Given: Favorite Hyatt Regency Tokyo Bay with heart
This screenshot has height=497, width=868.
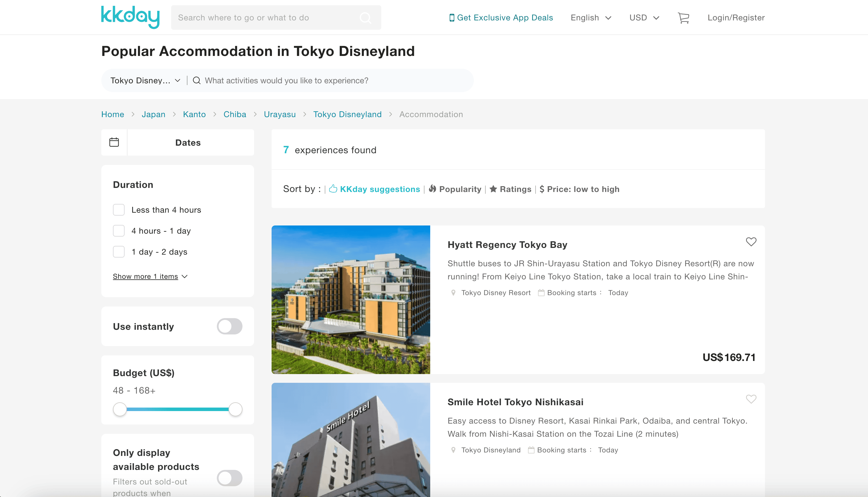Looking at the screenshot, I should pyautogui.click(x=751, y=242).
